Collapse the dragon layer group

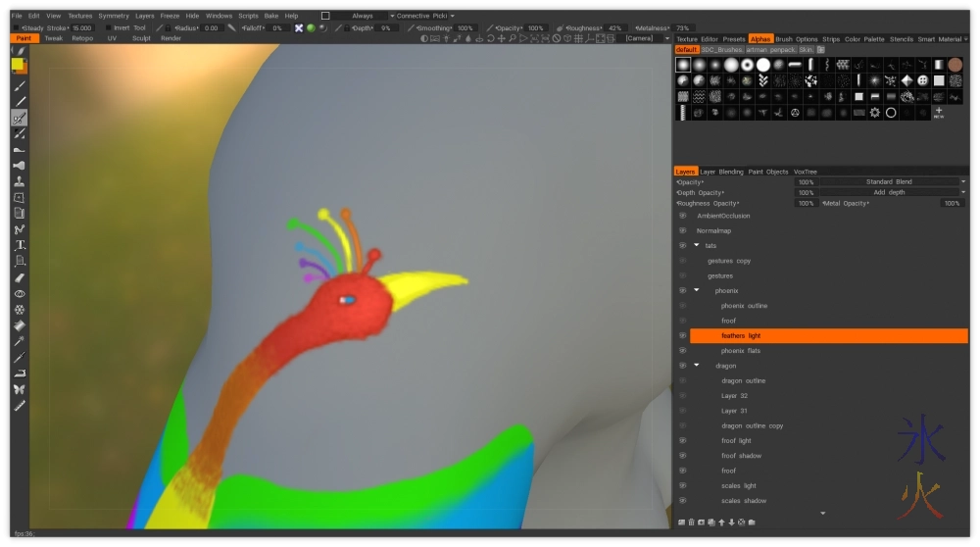pyautogui.click(x=697, y=366)
